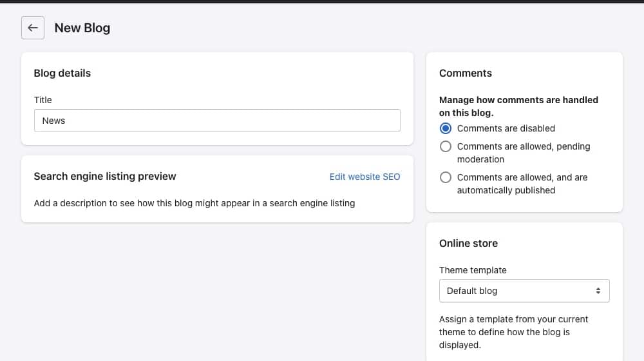Click 'Search engine listing preview' heading
Screen dimensions: 644x361
click(x=105, y=177)
